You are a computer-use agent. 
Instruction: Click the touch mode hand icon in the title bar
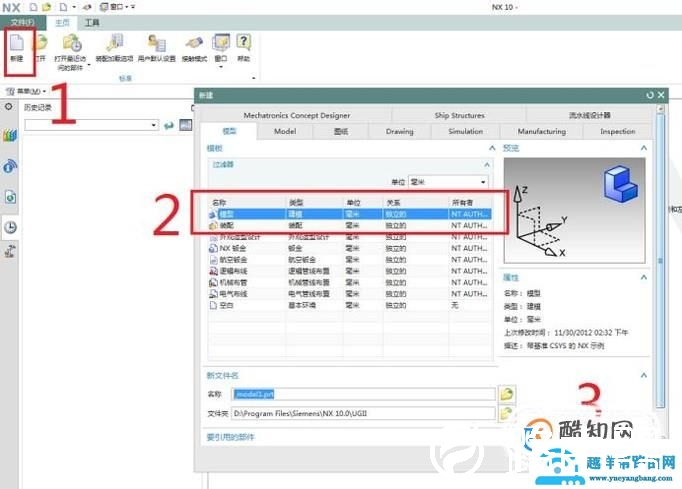click(87, 7)
